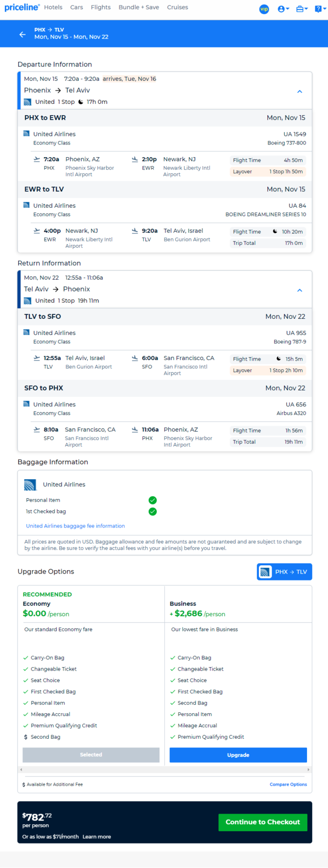Click BOEING DREAMLINER SERIES 10 aircraft text
The width and height of the screenshot is (328, 868).
click(266, 215)
